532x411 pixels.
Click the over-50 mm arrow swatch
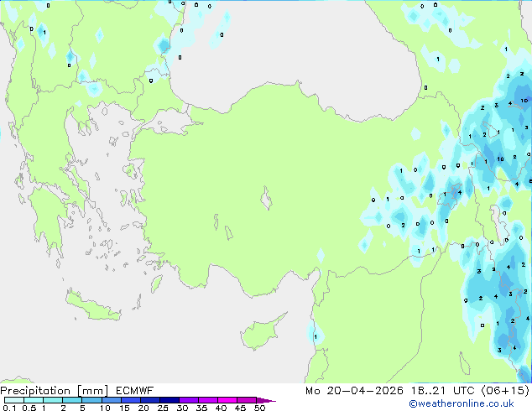click(266, 400)
